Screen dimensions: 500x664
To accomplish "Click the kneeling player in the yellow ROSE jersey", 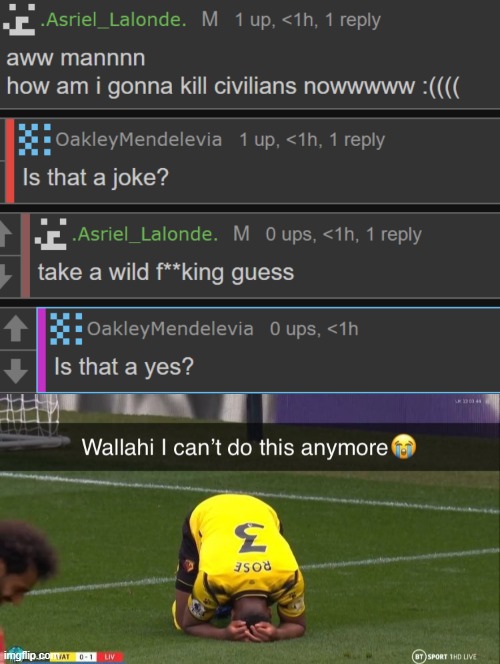I will (240, 567).
